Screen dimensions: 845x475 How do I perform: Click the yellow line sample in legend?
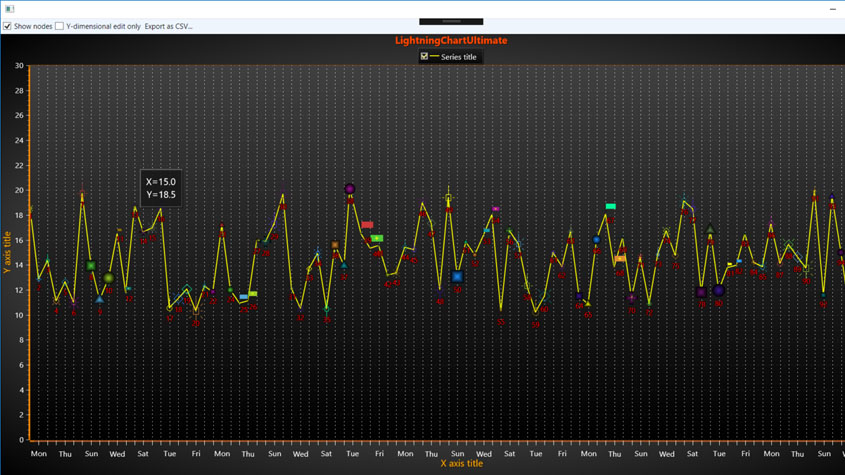[x=434, y=57]
